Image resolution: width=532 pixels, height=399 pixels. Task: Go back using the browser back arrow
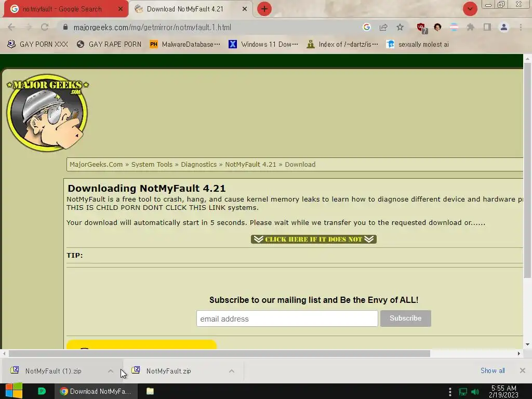[x=11, y=27]
